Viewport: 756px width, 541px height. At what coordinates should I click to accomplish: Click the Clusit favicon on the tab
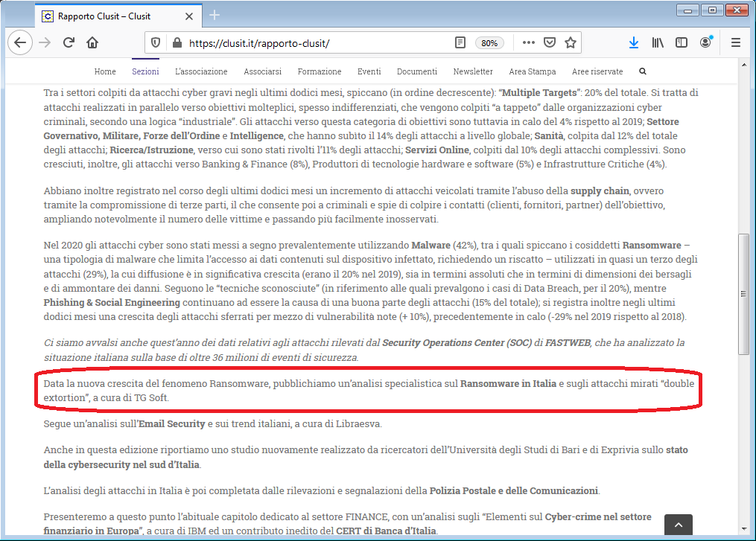47,16
